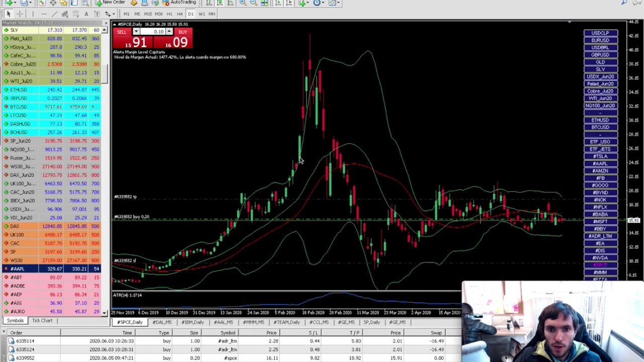This screenshot has width=644, height=362.
Task: Choose the trendline drawing tool
Action: coord(54,14)
